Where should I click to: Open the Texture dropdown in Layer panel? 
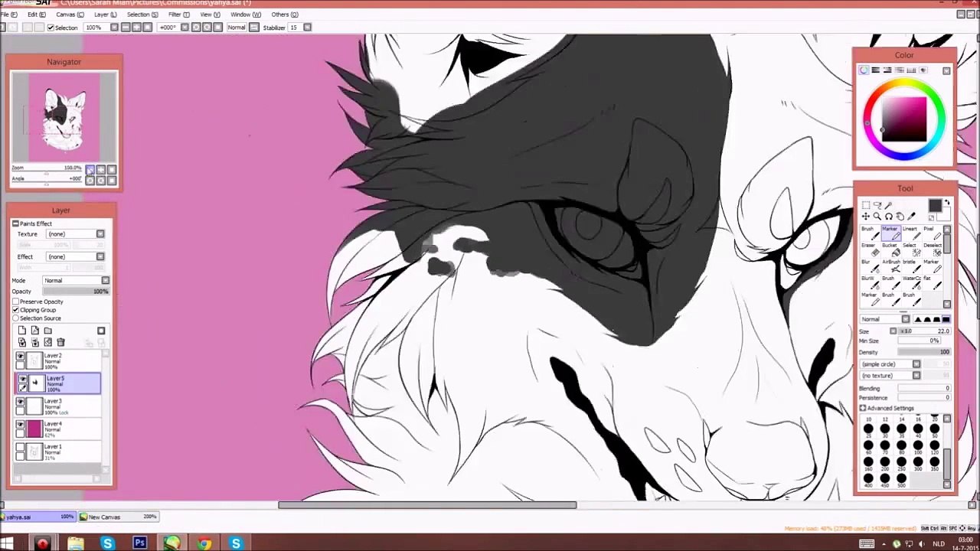(x=100, y=234)
